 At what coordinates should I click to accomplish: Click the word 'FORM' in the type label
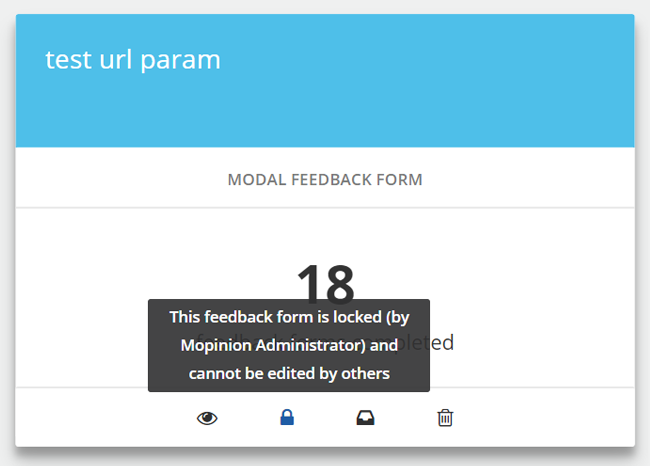coord(401,180)
